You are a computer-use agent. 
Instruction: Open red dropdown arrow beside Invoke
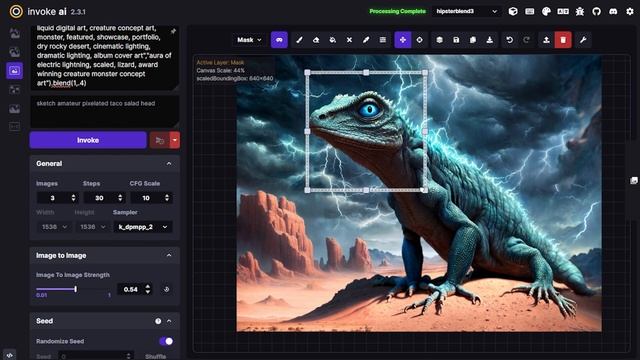175,140
